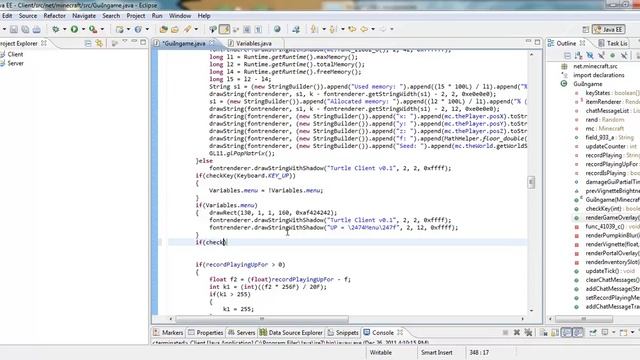Toggle Link with Editor in Project Explorer

[99, 43]
